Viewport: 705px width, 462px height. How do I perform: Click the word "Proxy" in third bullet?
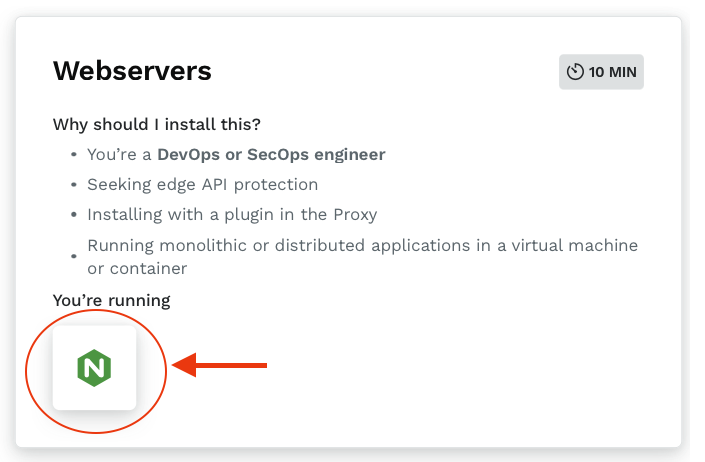tap(355, 215)
